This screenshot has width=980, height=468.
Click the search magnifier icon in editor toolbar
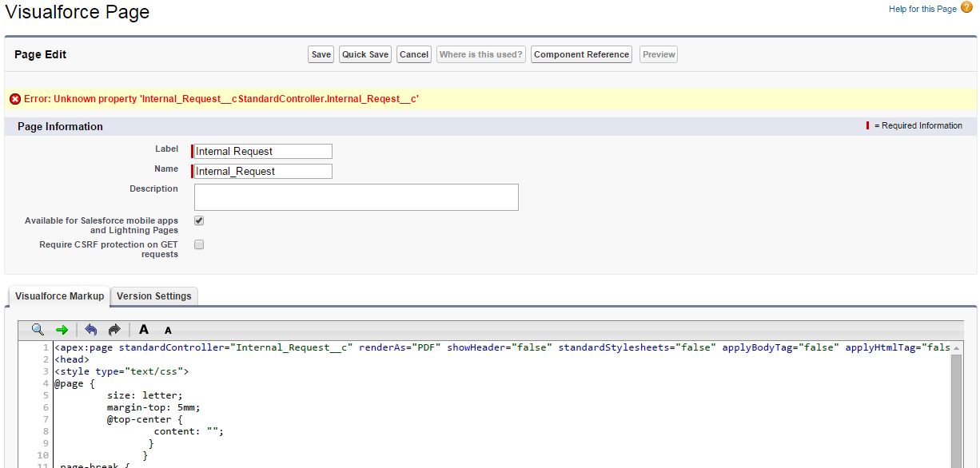[x=38, y=329]
